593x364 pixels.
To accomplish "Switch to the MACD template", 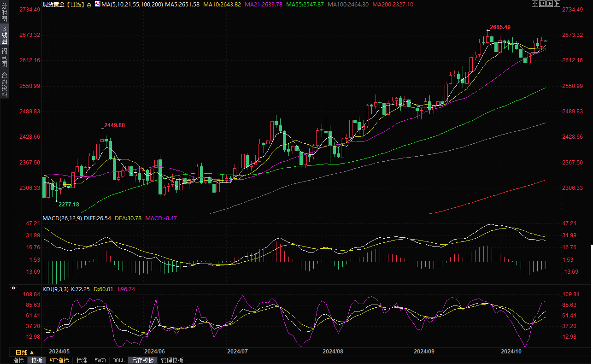I will tap(100, 360).
